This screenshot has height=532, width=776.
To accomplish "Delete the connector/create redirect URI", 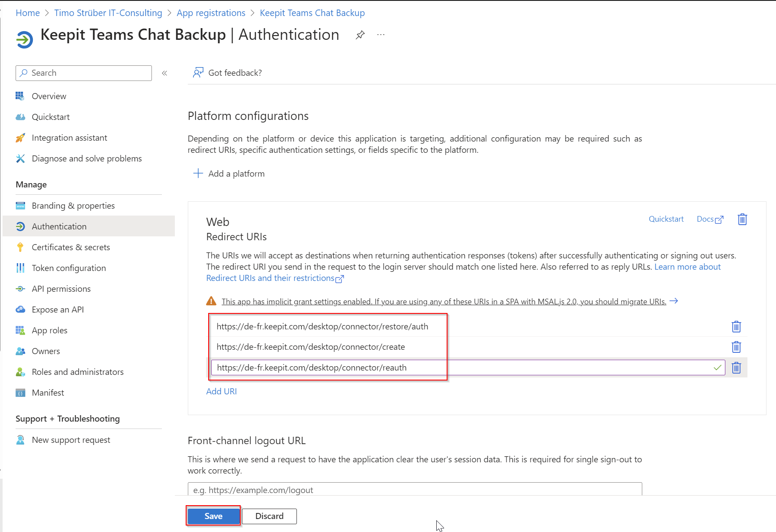I will [736, 347].
